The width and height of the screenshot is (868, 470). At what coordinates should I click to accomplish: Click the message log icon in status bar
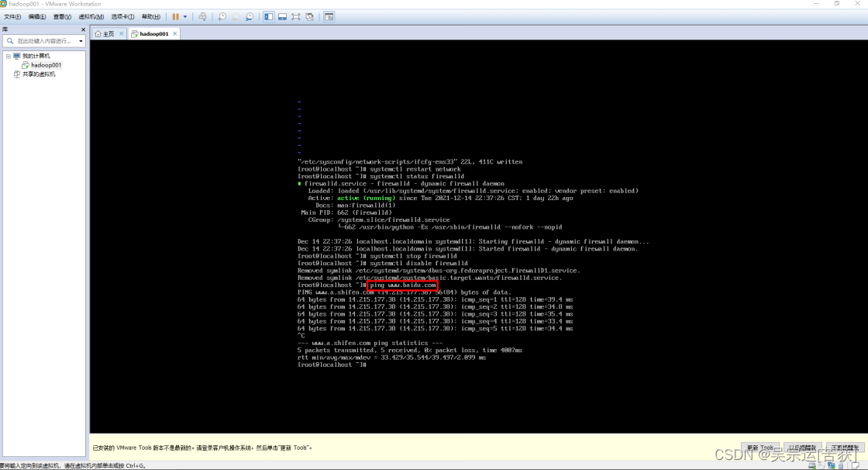point(856,465)
